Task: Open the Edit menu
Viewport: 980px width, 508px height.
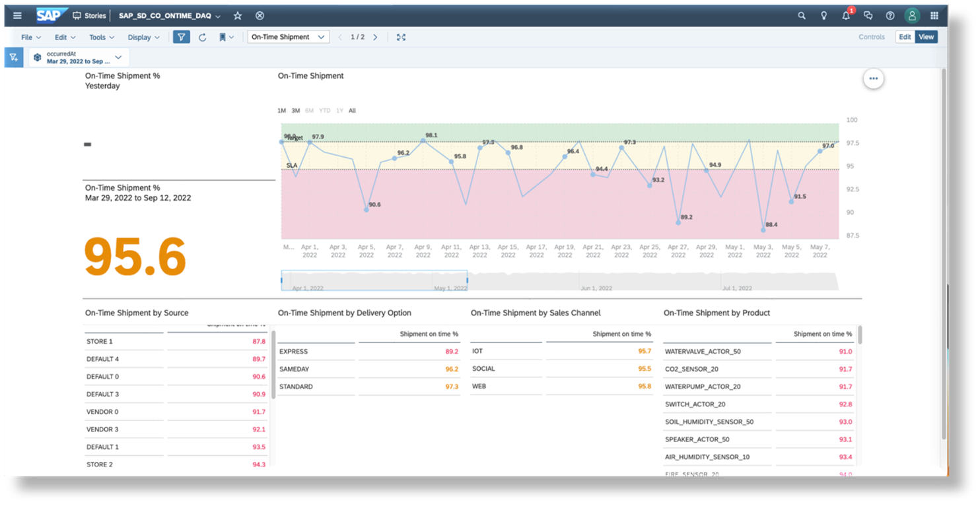Action: point(65,38)
